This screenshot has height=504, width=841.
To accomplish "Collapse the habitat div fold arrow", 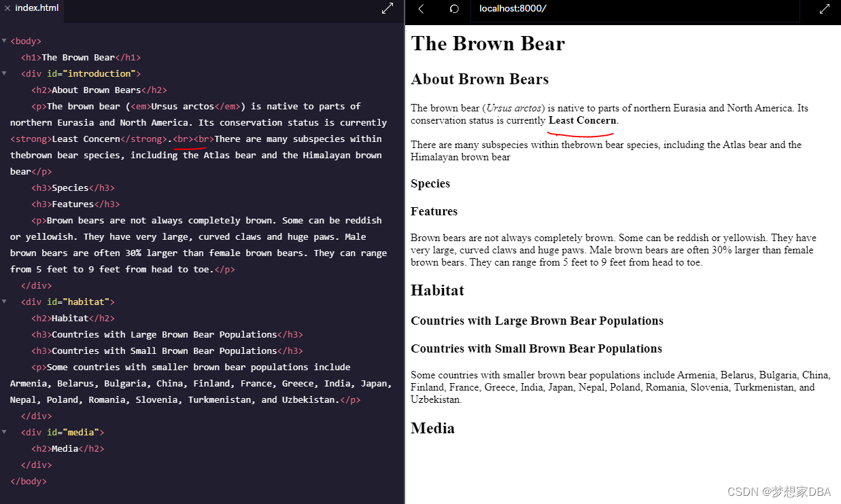I will tap(4, 302).
